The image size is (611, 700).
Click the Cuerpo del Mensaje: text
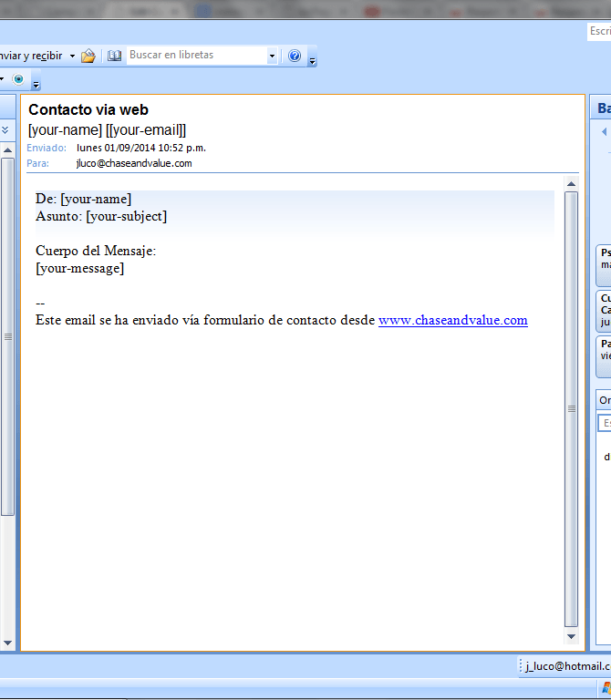(96, 251)
